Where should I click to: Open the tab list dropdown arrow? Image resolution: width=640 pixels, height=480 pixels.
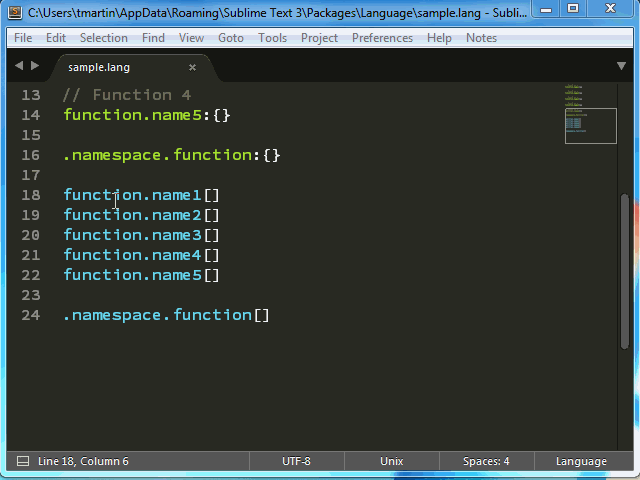click(x=621, y=66)
